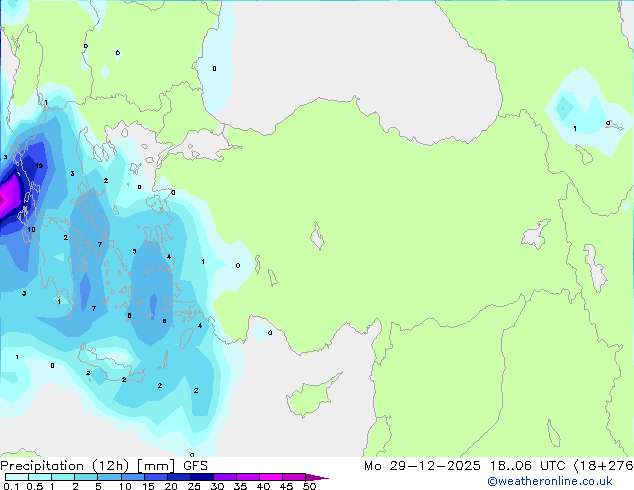Click the "20" legend scale label
Viewport: 634px width, 490px height.
tap(171, 486)
